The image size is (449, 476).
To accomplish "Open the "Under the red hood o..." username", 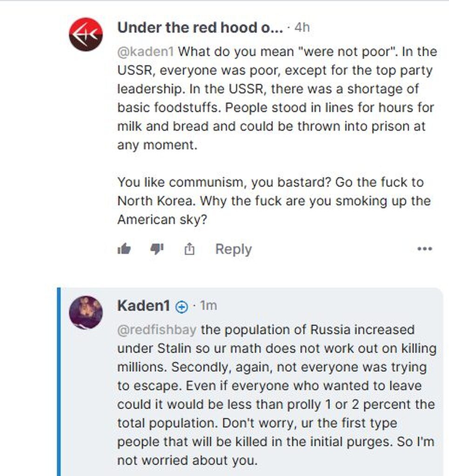I will (x=200, y=27).
